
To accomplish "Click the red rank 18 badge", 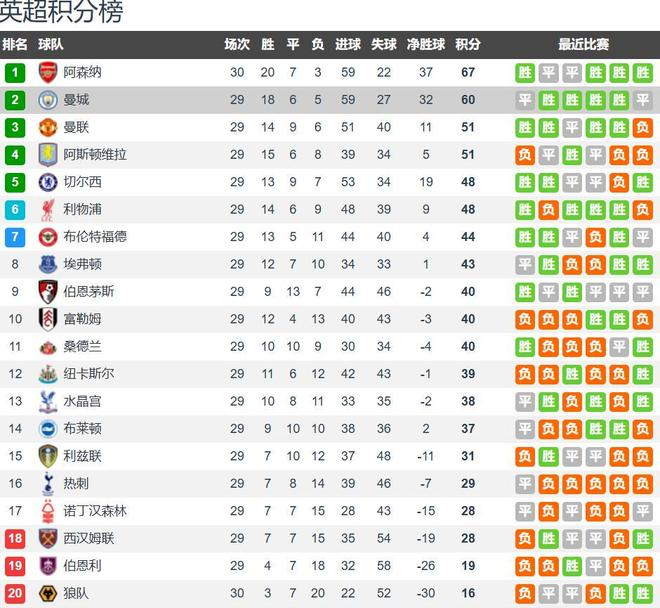I will point(15,538).
